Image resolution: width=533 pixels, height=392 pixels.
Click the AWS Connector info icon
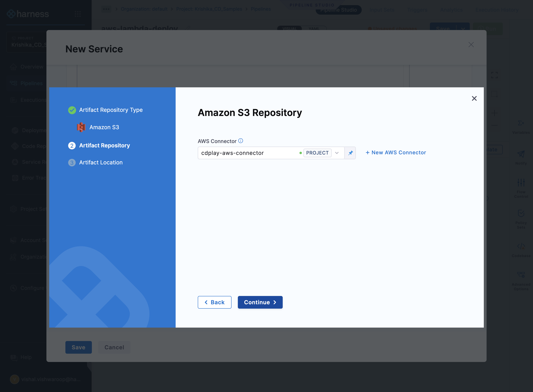241,141
